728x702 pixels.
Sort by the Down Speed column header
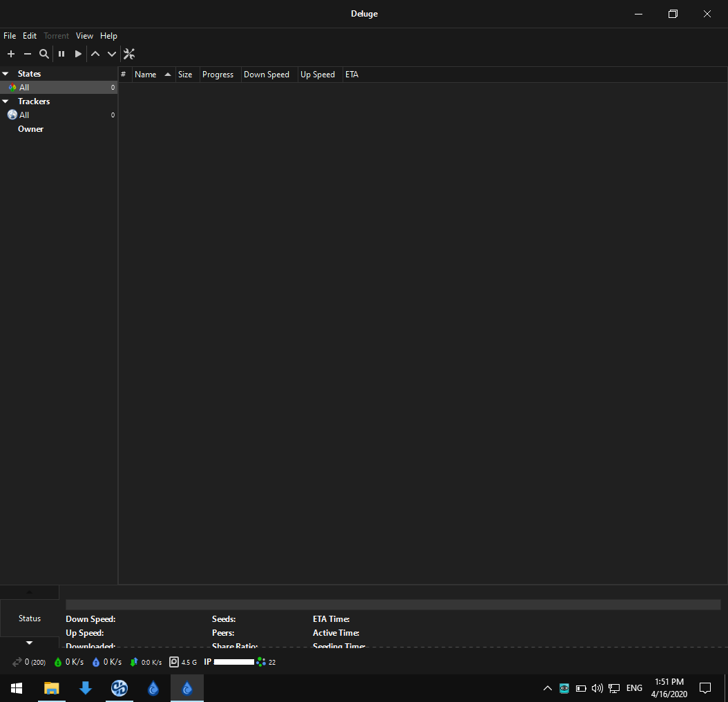(270, 75)
